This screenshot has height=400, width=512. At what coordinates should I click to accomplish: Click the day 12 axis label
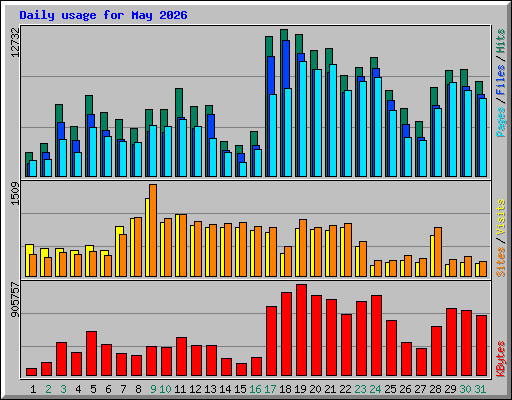(195, 389)
